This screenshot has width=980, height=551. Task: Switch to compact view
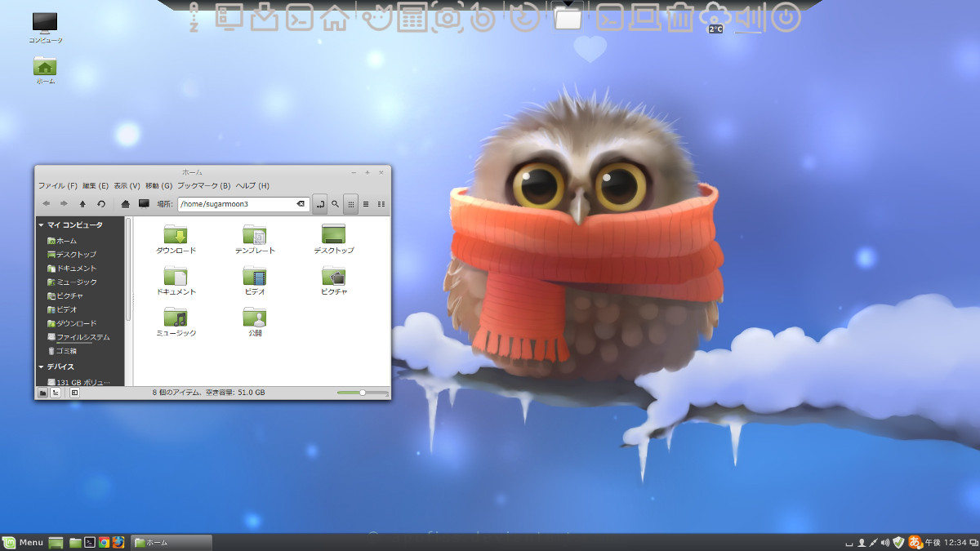(381, 203)
